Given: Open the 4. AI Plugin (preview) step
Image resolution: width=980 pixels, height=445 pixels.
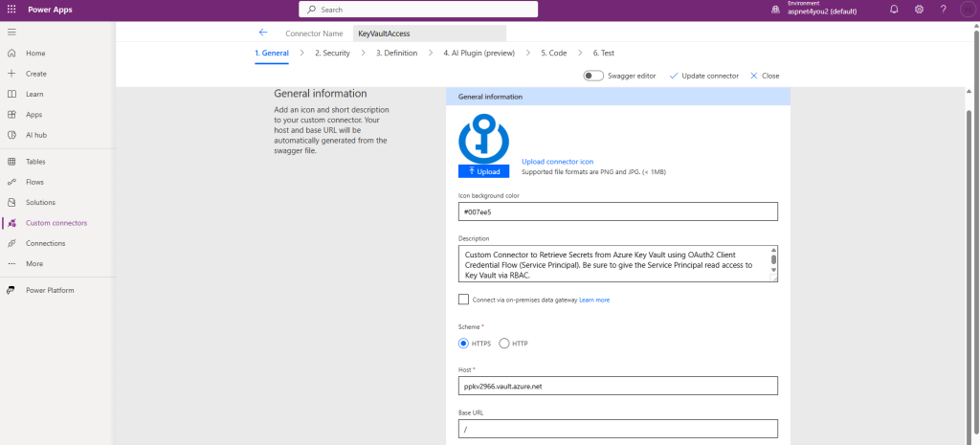Looking at the screenshot, I should point(479,54).
